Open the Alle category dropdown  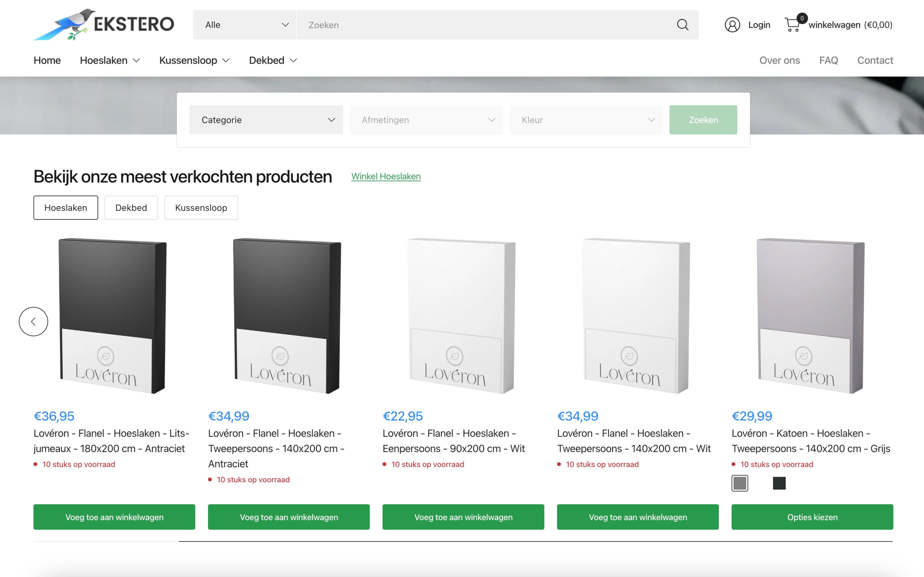(x=244, y=25)
